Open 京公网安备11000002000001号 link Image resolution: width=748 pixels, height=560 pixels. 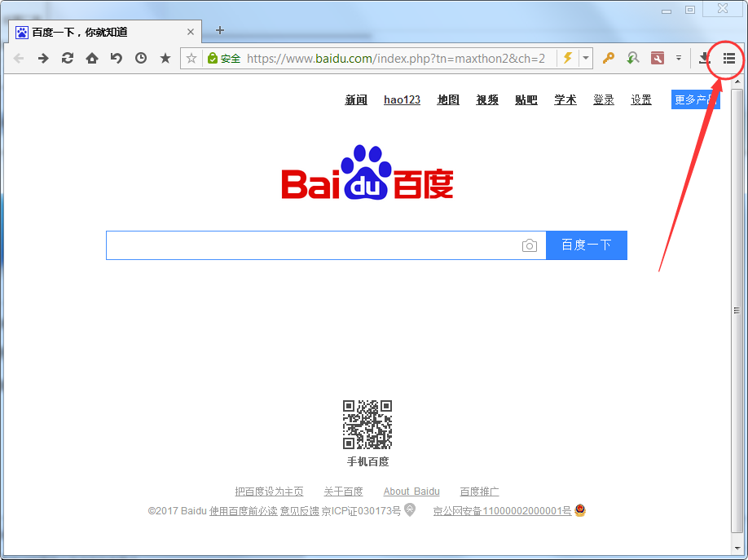coord(502,511)
